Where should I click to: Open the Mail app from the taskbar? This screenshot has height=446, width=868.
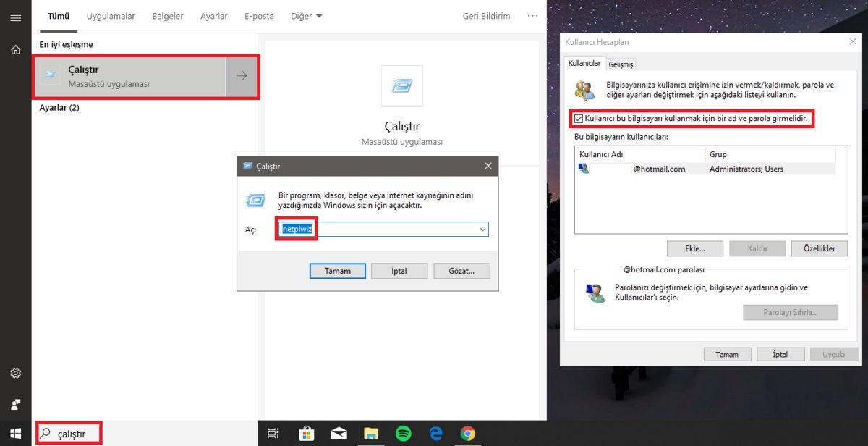[x=339, y=433]
